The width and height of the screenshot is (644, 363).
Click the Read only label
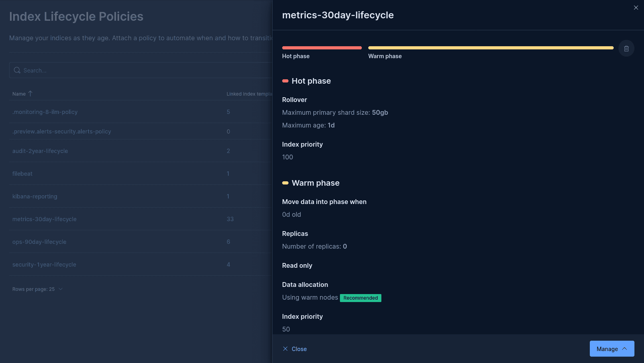click(297, 265)
